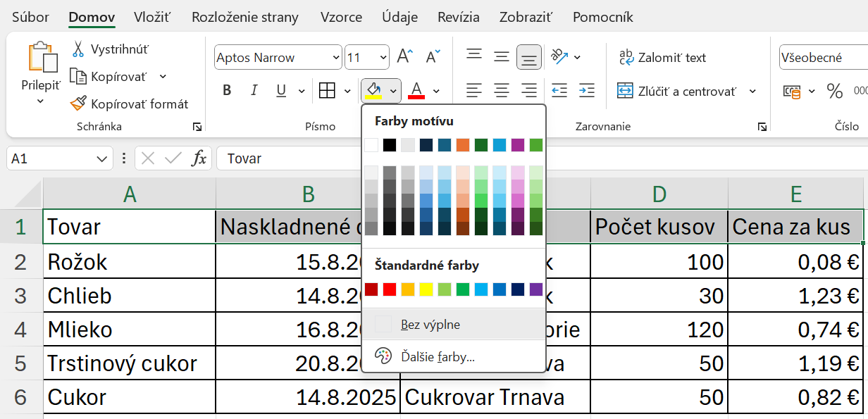
Task: Align text left in cell
Action: tap(474, 91)
